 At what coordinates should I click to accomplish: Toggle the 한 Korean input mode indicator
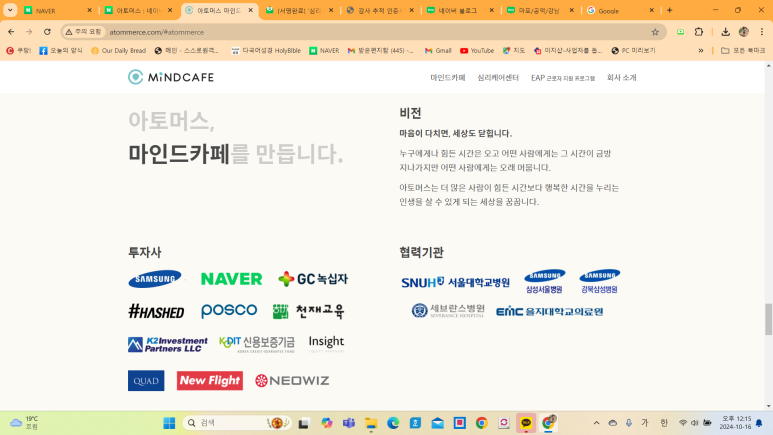[x=664, y=423]
